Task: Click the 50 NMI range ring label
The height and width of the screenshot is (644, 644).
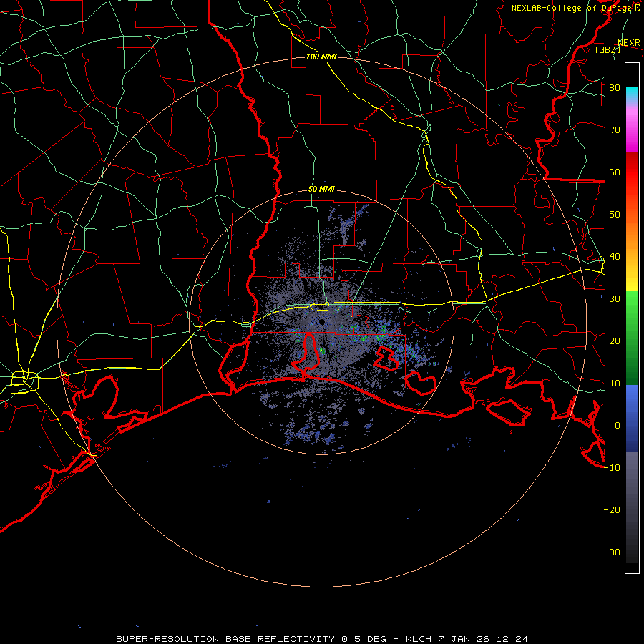Action: point(321,190)
